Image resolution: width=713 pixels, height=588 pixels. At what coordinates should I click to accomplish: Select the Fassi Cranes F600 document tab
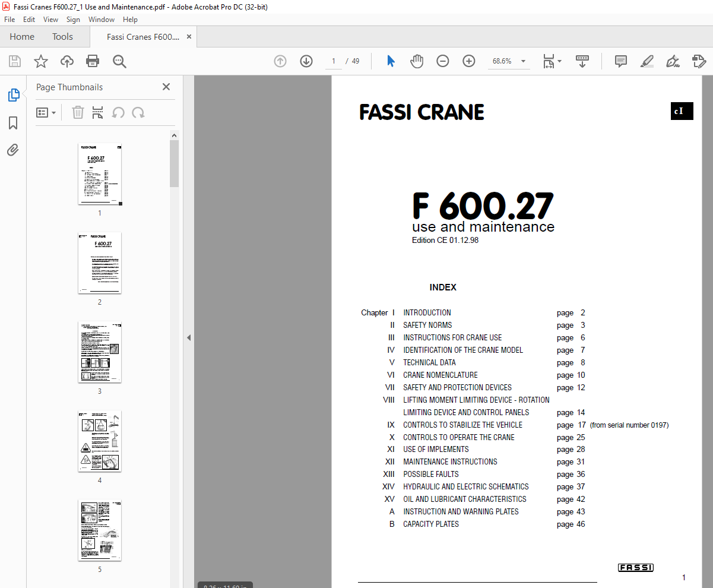[x=143, y=37]
